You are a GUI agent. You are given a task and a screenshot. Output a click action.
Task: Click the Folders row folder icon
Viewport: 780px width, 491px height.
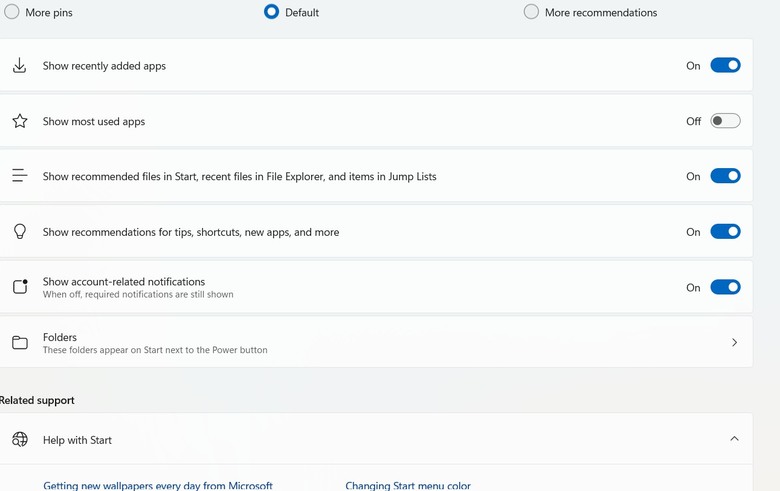point(20,342)
